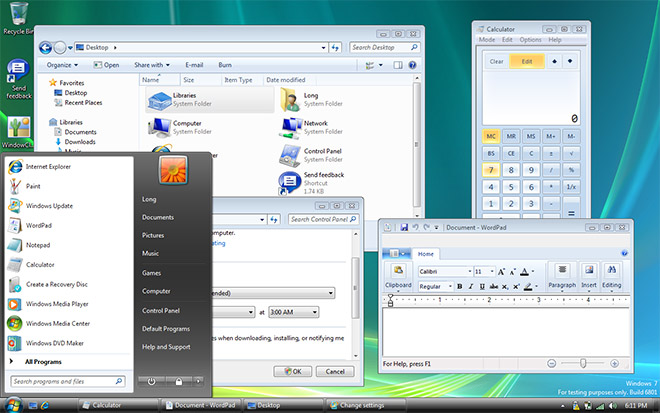Viewport: 660px width, 413px height.
Task: Click the OK button in settings dialog
Action: tap(293, 371)
